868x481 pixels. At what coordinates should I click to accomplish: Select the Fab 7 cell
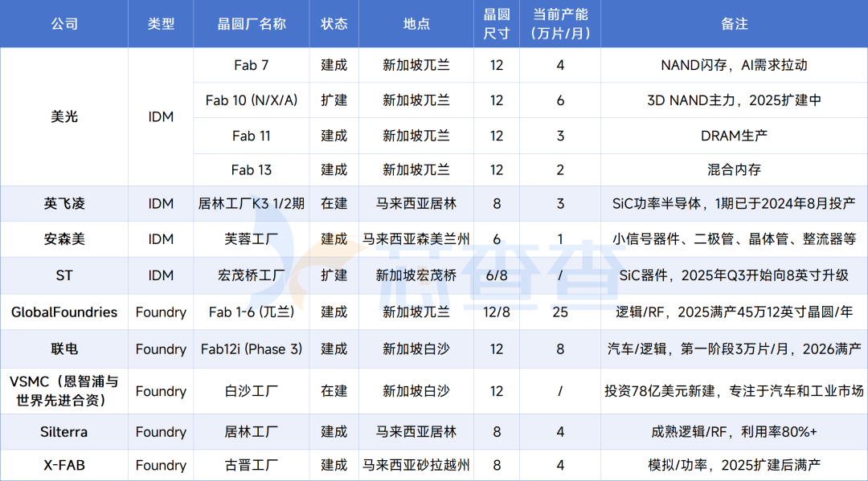coord(252,65)
